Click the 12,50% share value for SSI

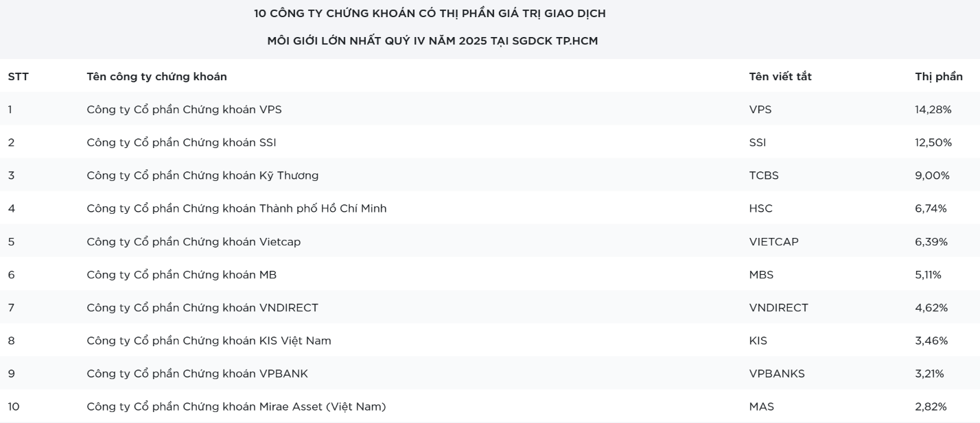(933, 143)
